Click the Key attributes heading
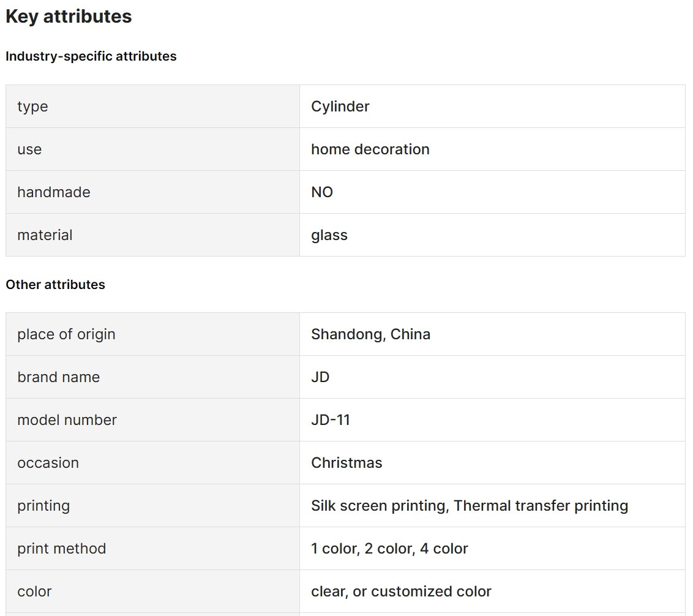 pyautogui.click(x=69, y=17)
